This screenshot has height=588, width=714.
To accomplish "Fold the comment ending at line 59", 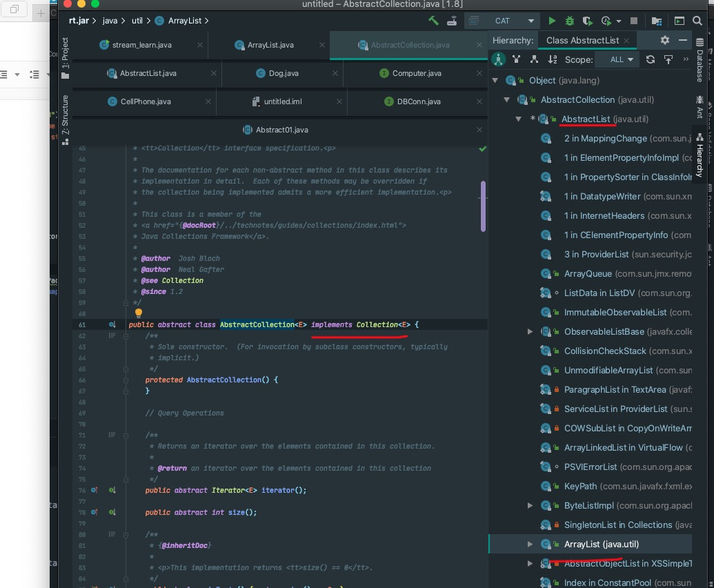I will (126, 303).
